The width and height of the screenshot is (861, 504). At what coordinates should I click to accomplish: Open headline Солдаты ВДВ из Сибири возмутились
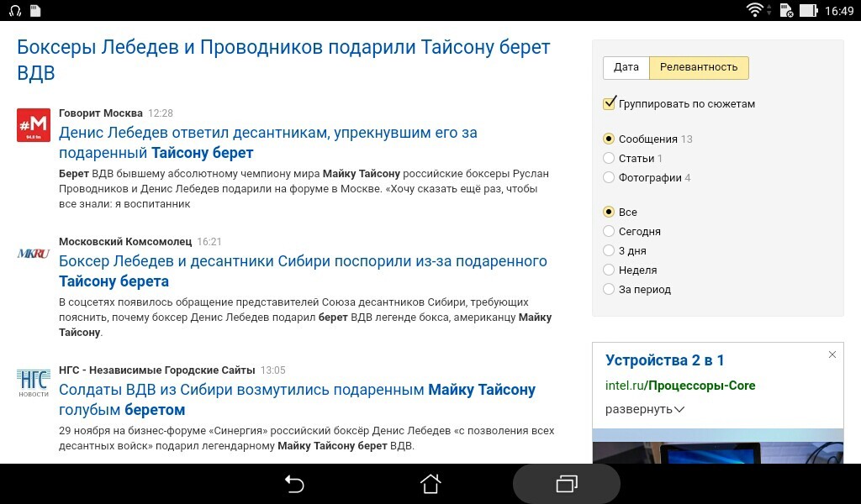click(297, 399)
